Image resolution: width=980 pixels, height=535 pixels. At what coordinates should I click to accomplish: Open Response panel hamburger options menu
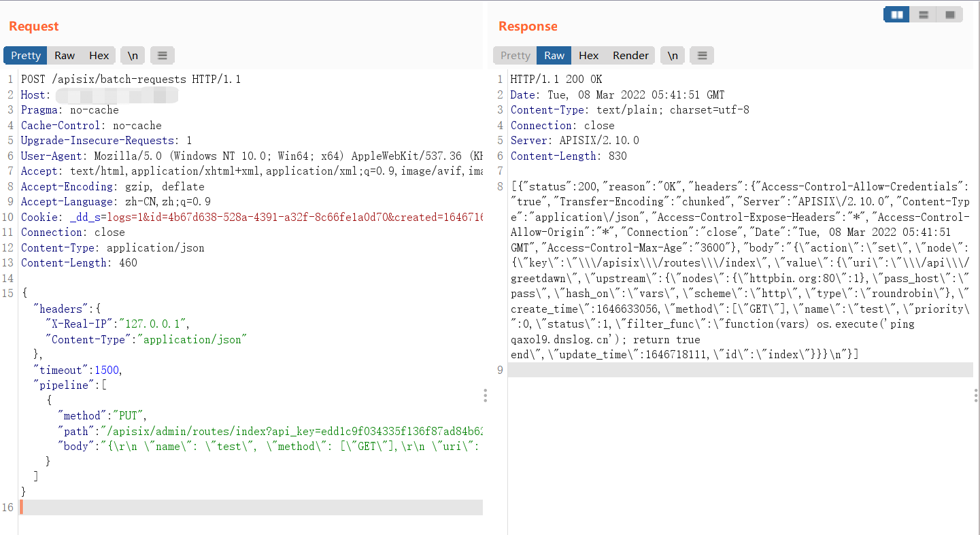pos(702,56)
